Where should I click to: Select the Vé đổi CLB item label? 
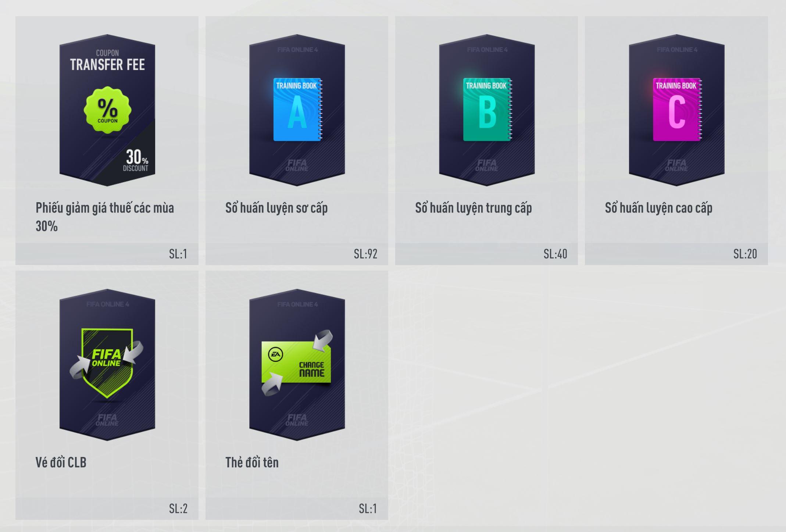[x=61, y=463]
